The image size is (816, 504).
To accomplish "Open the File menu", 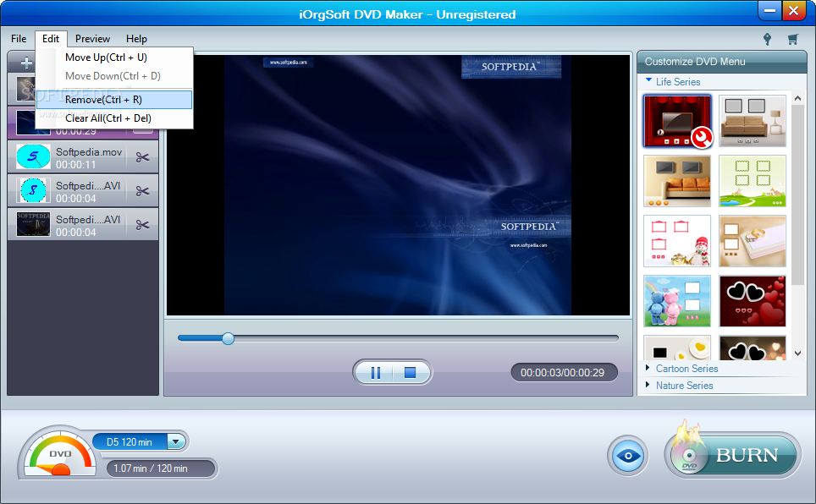I will pyautogui.click(x=19, y=39).
